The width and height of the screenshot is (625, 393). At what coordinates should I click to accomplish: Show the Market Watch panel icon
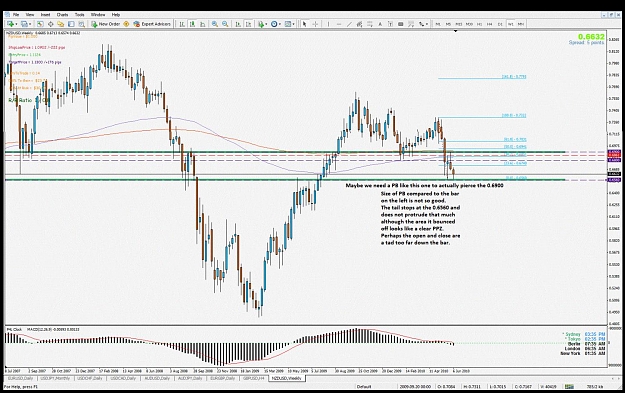point(40,24)
